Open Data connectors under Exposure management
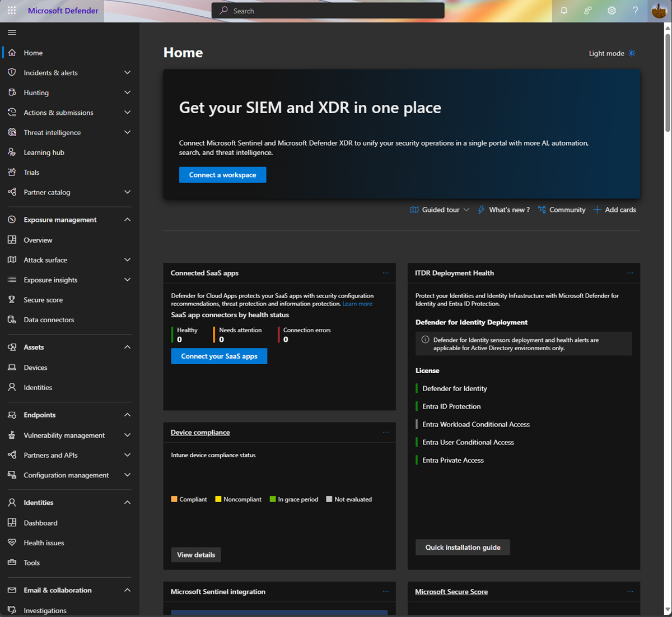This screenshot has height=617, width=672. coord(49,319)
